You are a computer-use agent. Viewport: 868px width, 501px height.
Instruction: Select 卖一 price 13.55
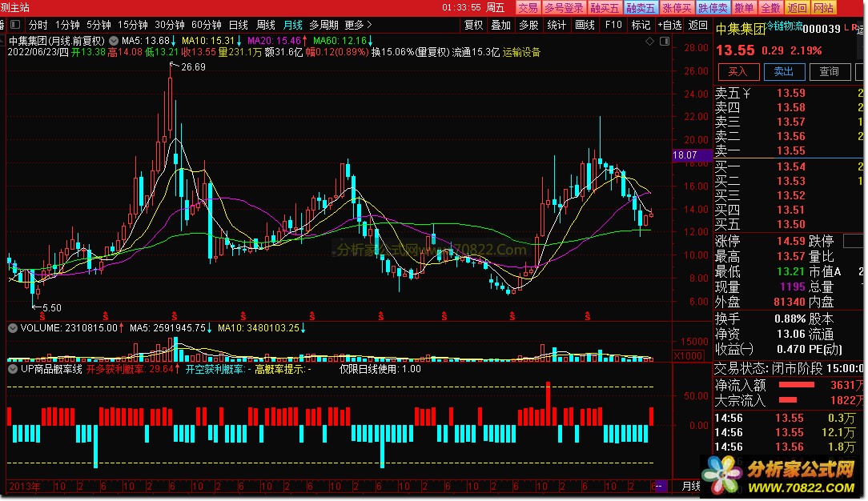(791, 150)
